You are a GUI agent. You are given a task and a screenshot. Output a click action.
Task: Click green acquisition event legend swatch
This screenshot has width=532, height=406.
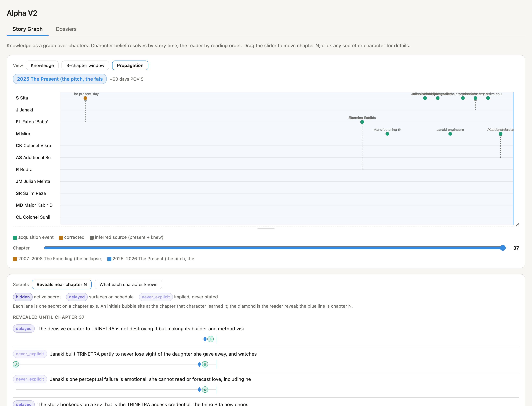[x=15, y=238]
